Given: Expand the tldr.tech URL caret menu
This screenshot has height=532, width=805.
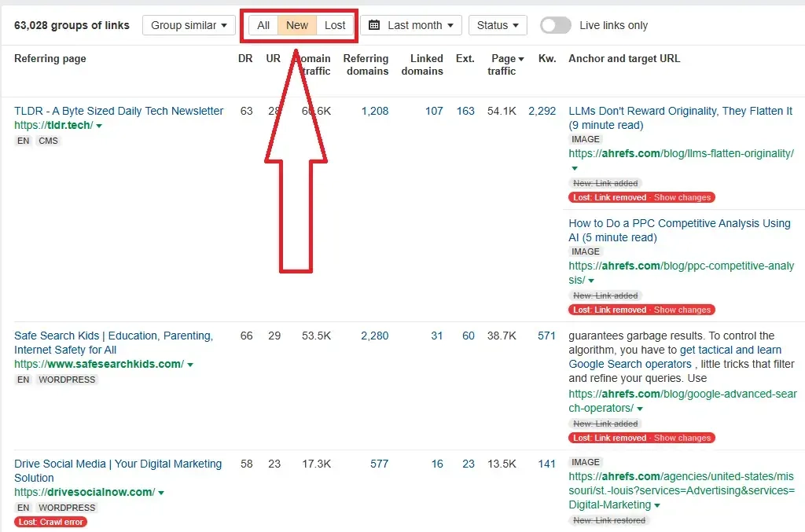Looking at the screenshot, I should [x=99, y=126].
